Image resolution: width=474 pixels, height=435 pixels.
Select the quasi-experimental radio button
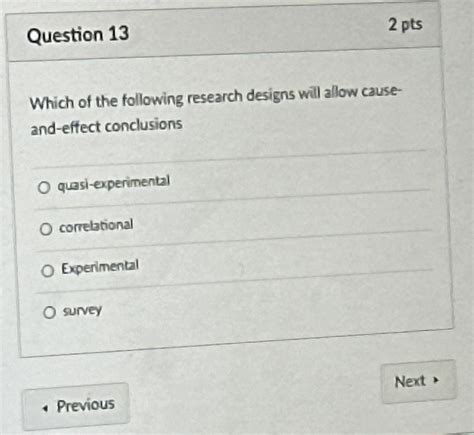pyautogui.click(x=44, y=188)
